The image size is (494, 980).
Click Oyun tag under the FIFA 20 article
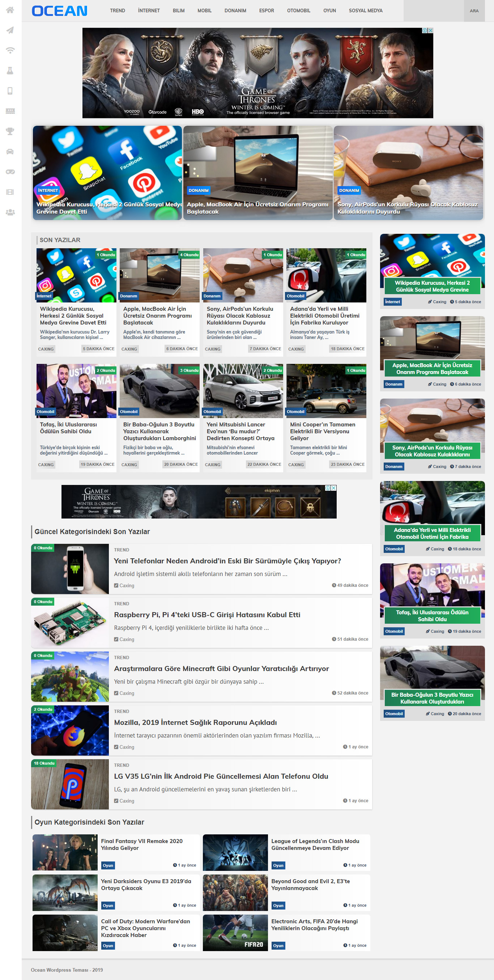[x=278, y=946]
